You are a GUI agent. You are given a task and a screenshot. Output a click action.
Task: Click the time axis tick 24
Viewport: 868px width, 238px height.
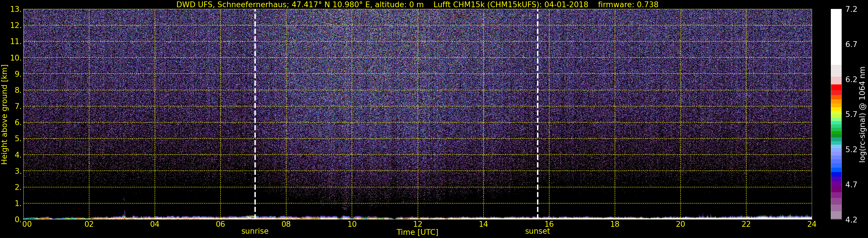(x=812, y=224)
